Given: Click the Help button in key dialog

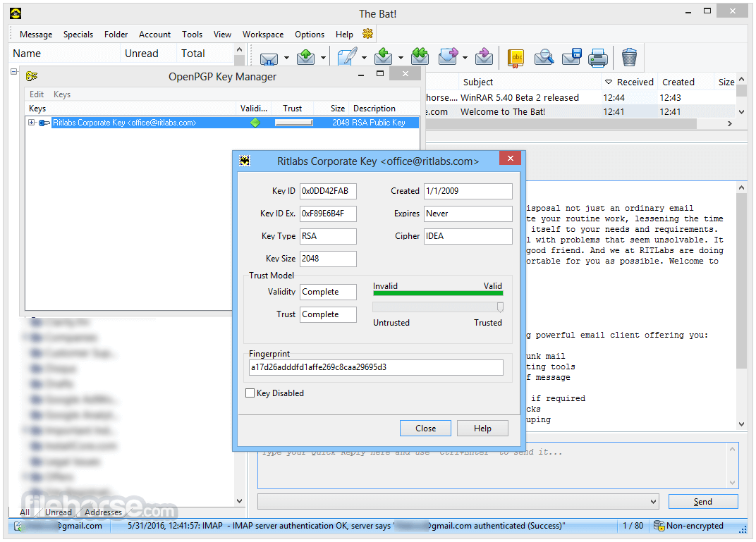Looking at the screenshot, I should pos(482,429).
